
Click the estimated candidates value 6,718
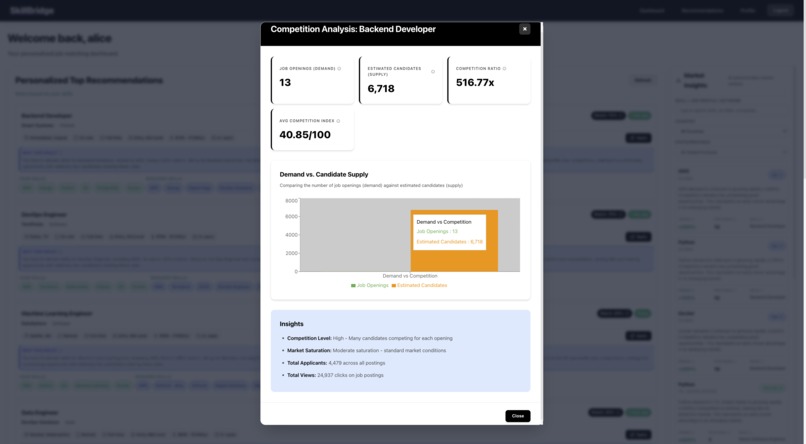coord(381,88)
